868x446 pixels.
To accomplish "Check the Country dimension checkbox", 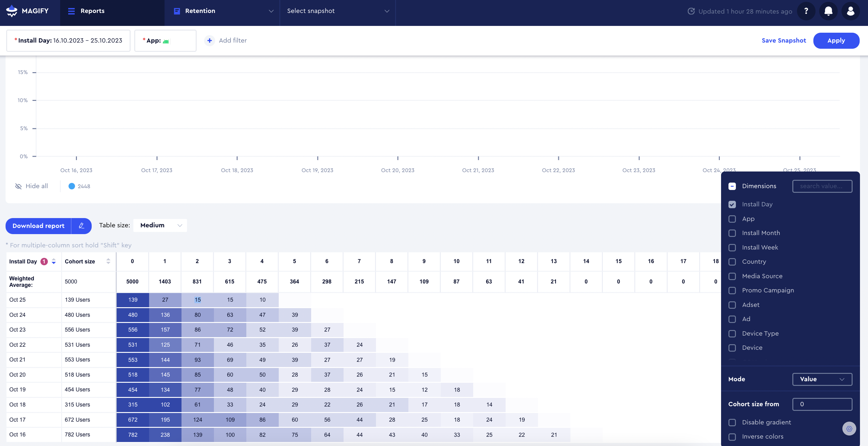I will click(732, 262).
